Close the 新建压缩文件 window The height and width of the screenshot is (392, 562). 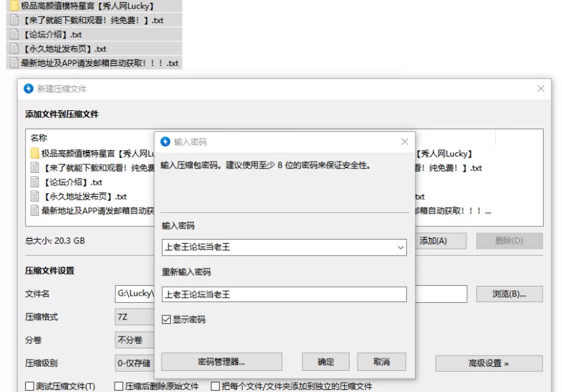541,89
